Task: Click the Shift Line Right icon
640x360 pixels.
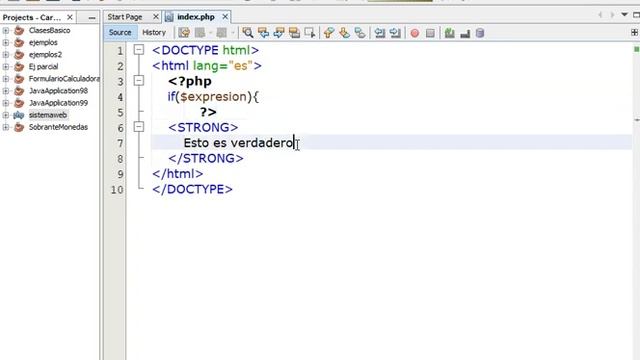Action: [395, 33]
